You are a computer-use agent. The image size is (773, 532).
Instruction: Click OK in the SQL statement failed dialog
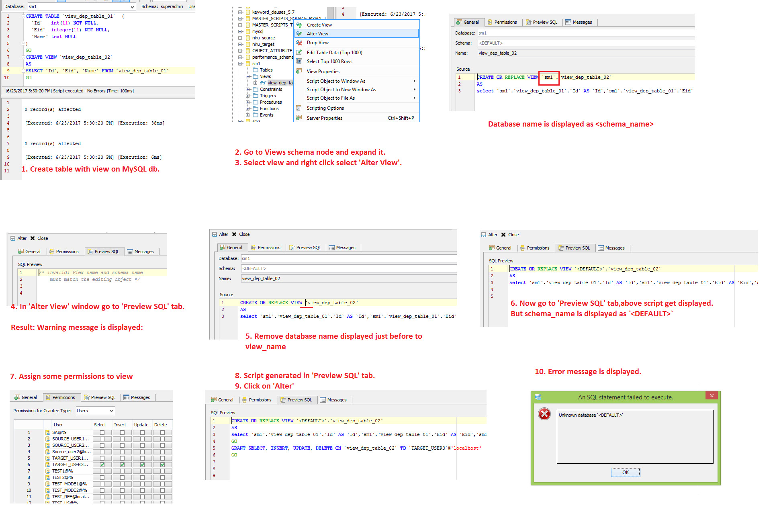626,472
